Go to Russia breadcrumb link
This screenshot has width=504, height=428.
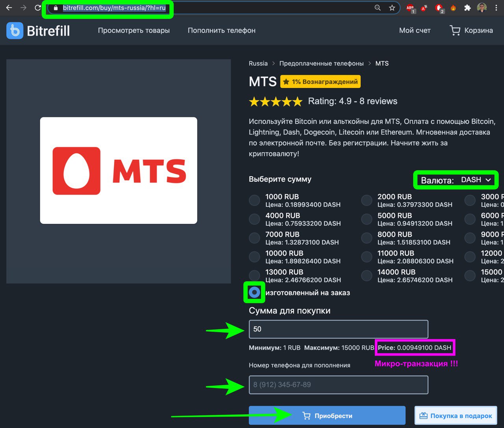coord(258,63)
